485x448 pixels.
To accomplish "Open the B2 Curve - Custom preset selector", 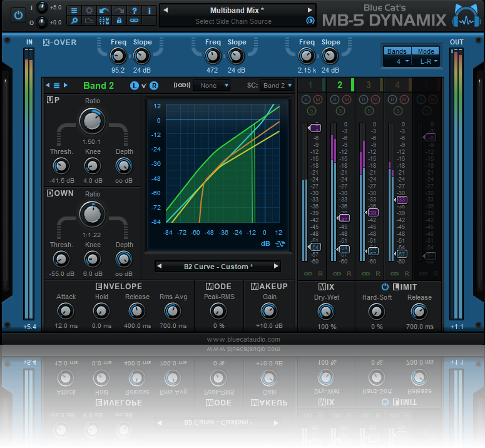I will click(x=218, y=267).
